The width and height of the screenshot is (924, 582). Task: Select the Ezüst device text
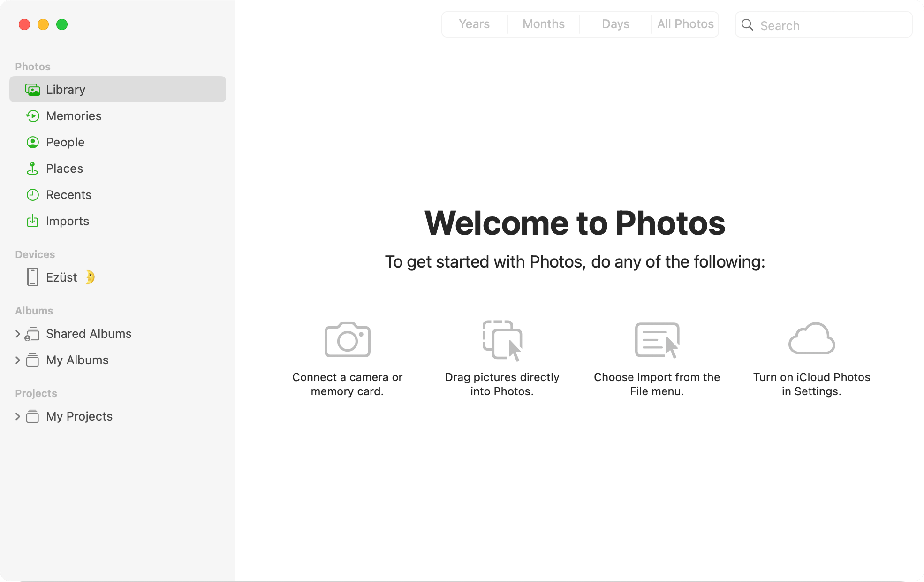click(61, 277)
